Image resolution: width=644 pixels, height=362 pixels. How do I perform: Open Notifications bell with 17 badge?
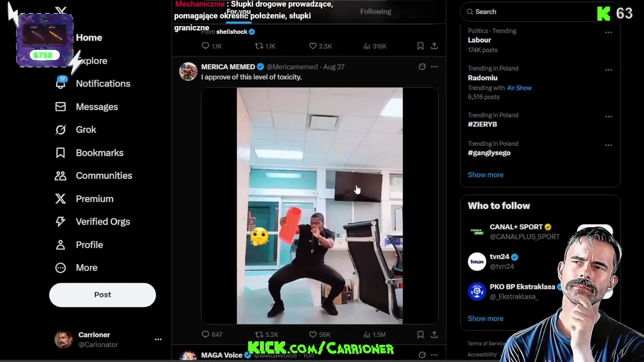[60, 83]
